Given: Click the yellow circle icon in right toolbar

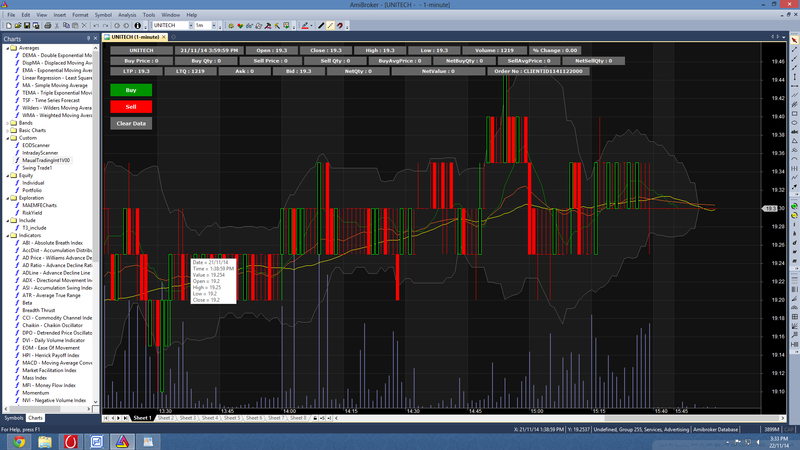Looking at the screenshot, I should coord(794,215).
